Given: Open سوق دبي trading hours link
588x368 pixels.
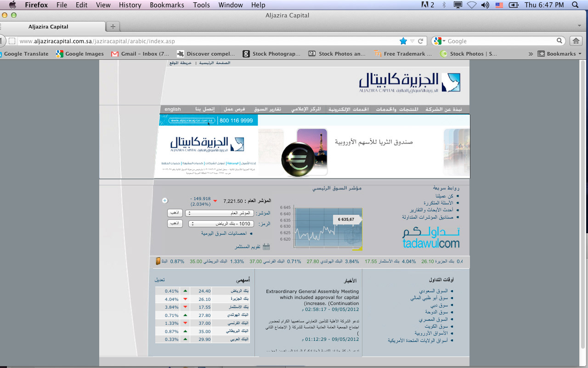Looking at the screenshot, I should pos(439,305).
